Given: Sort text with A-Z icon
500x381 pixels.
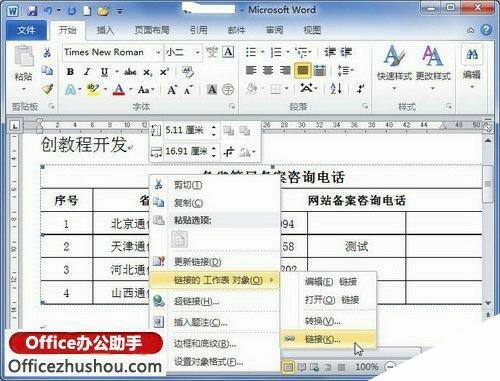Looking at the screenshot, I should coord(336,89).
